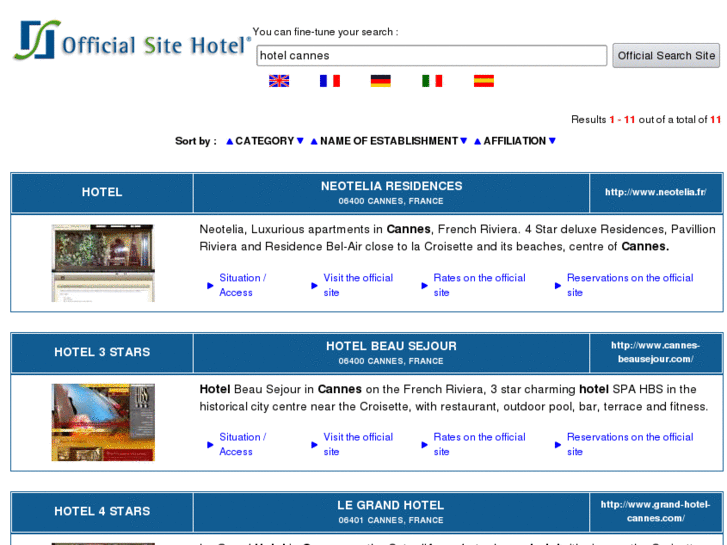
Task: Open the Hotel Beau Sejour title
Action: pos(391,346)
